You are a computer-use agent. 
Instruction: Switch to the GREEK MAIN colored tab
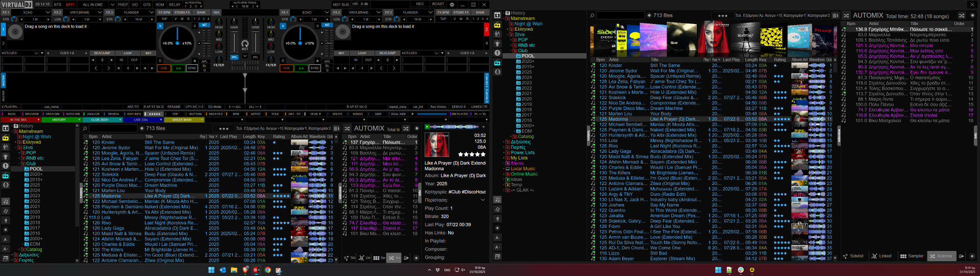pyautogui.click(x=182, y=120)
